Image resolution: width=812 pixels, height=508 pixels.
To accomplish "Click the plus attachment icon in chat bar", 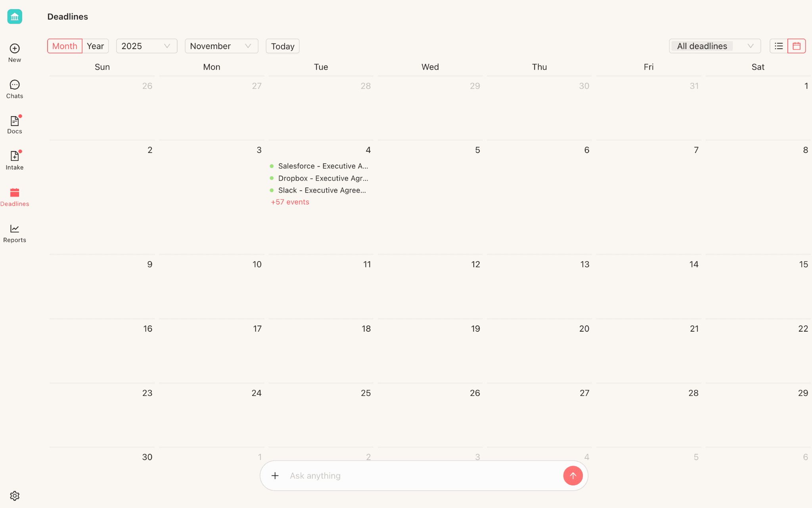I will (275, 476).
